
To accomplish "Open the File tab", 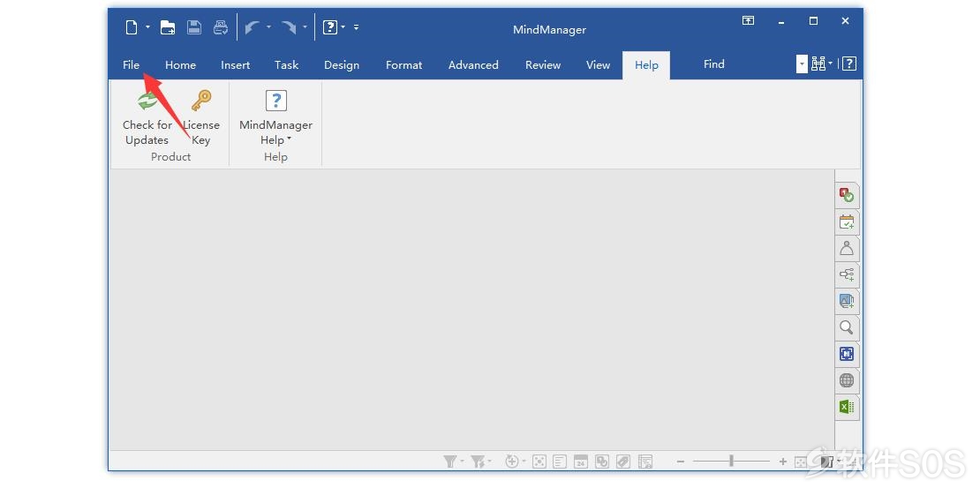I will 132,65.
